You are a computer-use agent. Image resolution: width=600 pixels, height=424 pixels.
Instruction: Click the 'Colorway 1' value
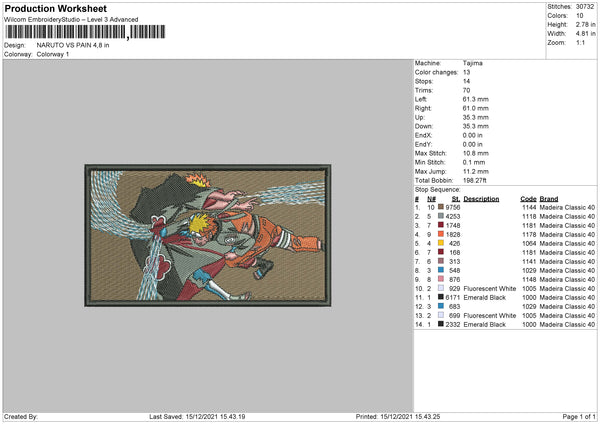pyautogui.click(x=53, y=54)
